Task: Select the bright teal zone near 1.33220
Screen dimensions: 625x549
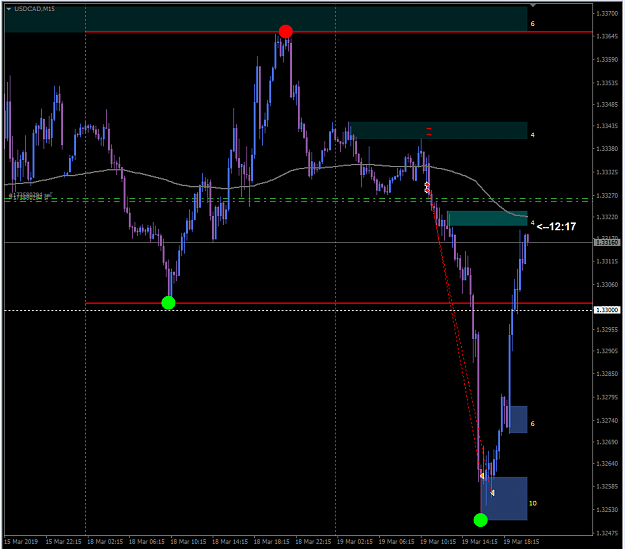Action: tap(487, 218)
